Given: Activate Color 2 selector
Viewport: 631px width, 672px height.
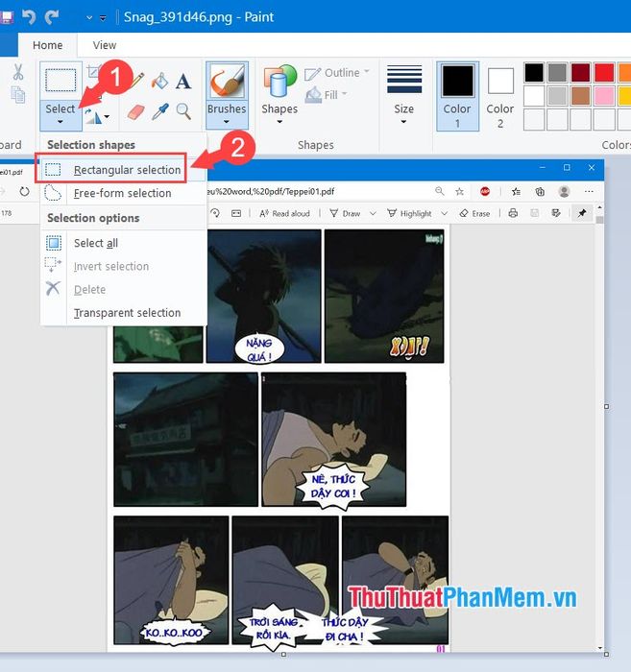Looking at the screenshot, I should [499, 96].
